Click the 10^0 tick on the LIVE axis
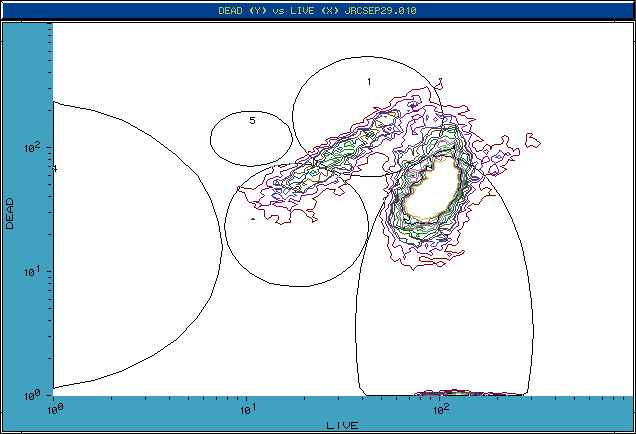This screenshot has height=434, width=636. (54, 409)
